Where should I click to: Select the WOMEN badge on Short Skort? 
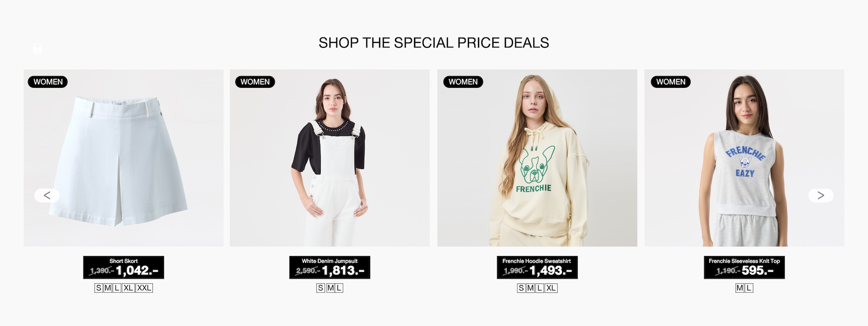pyautogui.click(x=48, y=82)
